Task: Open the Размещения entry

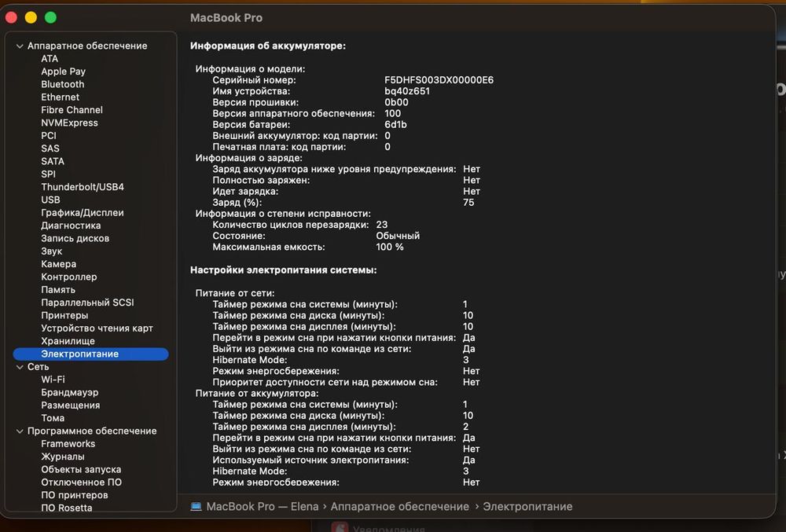Action: pyautogui.click(x=70, y=405)
